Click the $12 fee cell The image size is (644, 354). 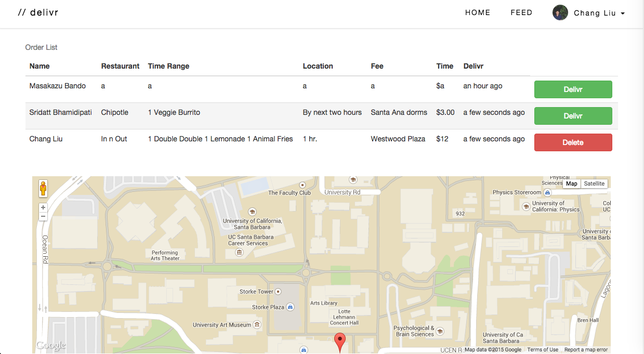point(442,139)
